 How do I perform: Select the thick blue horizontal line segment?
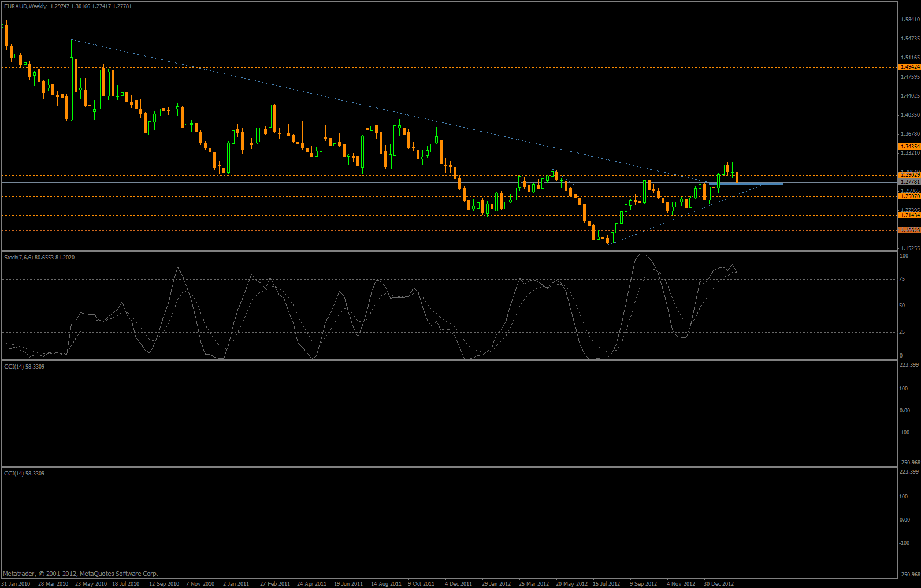point(746,184)
